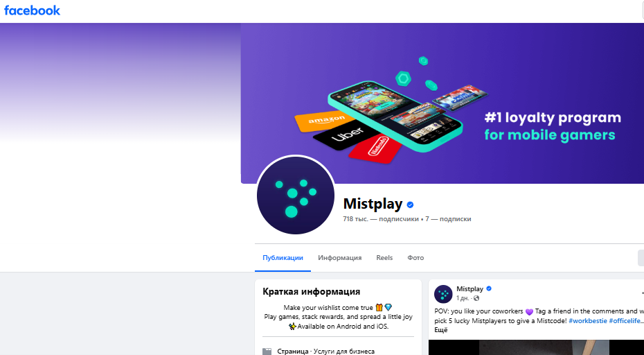Open the Mistplay profile picture

pos(296,195)
